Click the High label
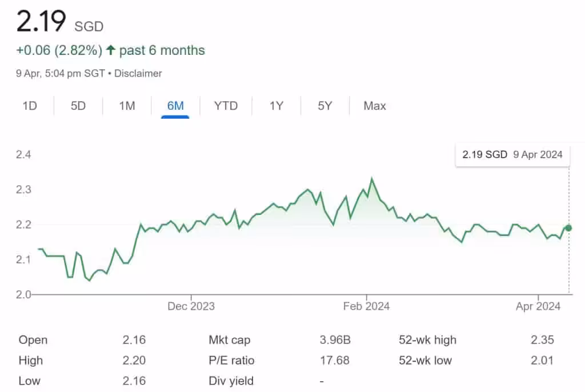The height and width of the screenshot is (392, 585). click(x=31, y=361)
